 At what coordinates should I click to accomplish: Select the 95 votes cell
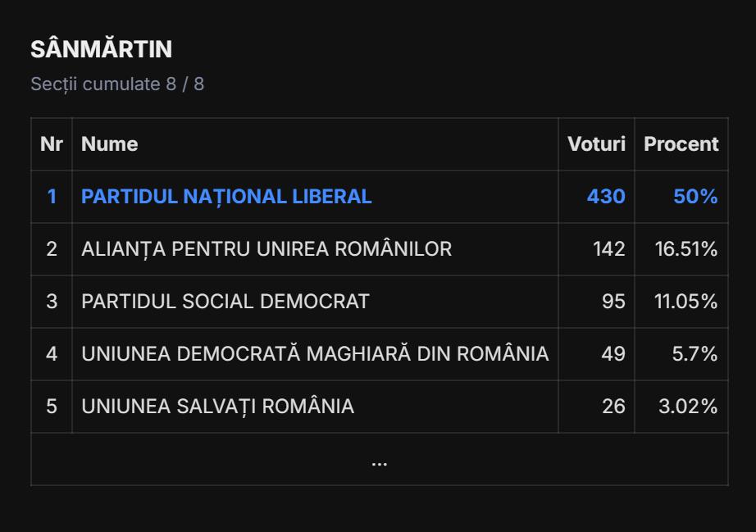click(613, 302)
